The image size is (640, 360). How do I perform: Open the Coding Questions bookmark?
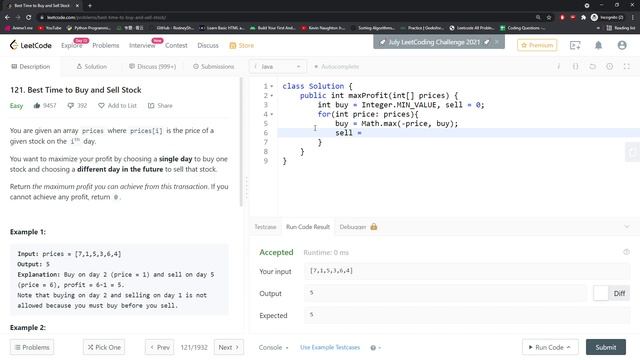523,28
